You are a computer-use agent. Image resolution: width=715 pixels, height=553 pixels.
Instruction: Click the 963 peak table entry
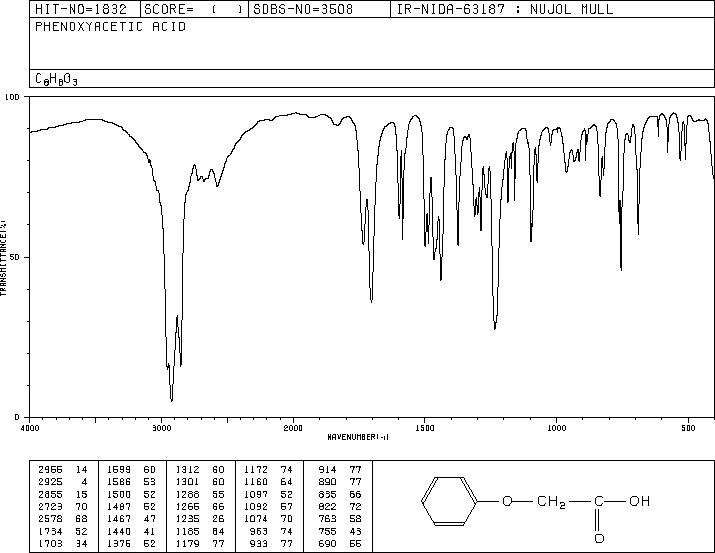point(271,532)
